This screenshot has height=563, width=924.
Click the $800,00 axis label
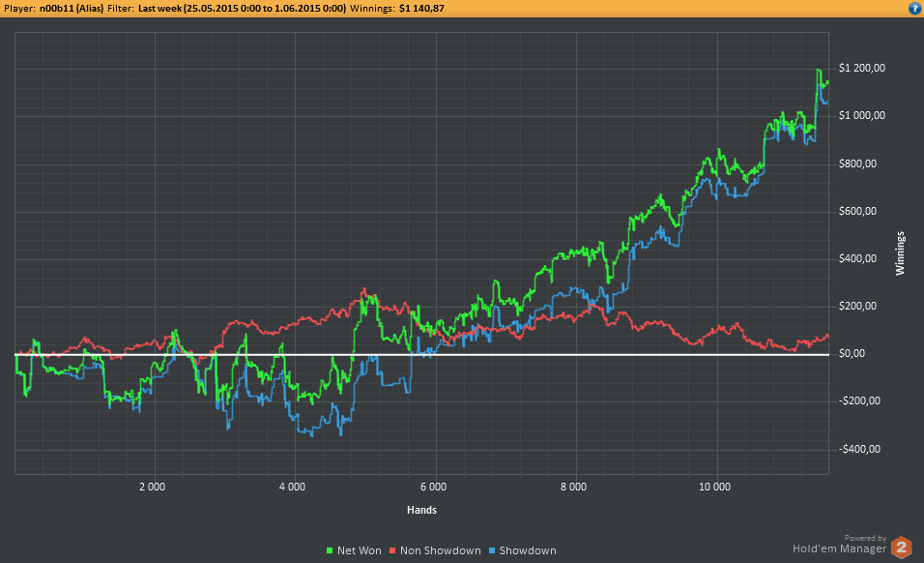coord(857,163)
